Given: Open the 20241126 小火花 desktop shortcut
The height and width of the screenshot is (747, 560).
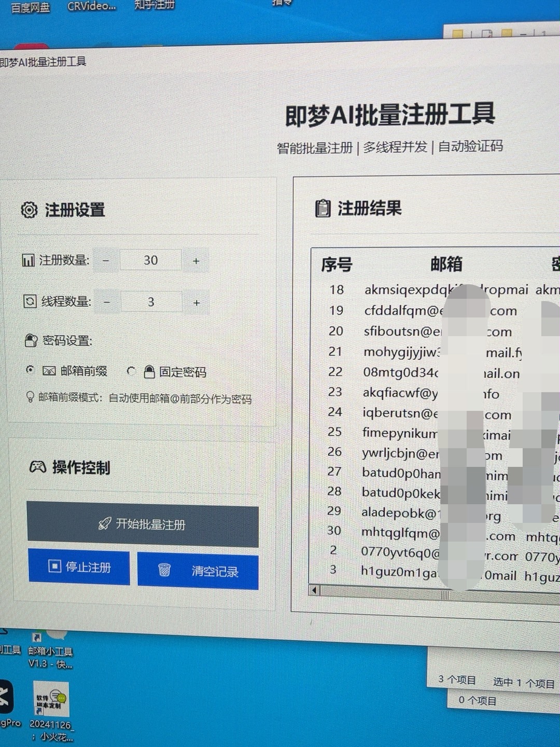Looking at the screenshot, I should pyautogui.click(x=51, y=712).
